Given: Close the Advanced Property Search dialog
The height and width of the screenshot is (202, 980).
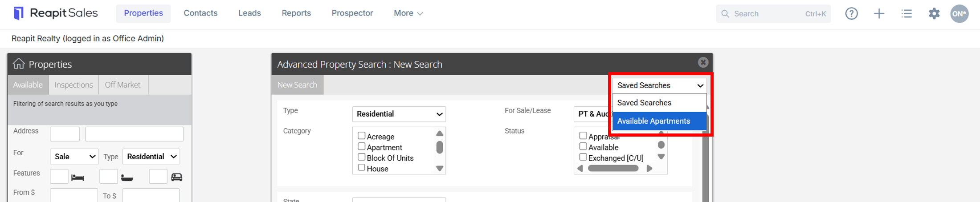Looking at the screenshot, I should pos(703,62).
